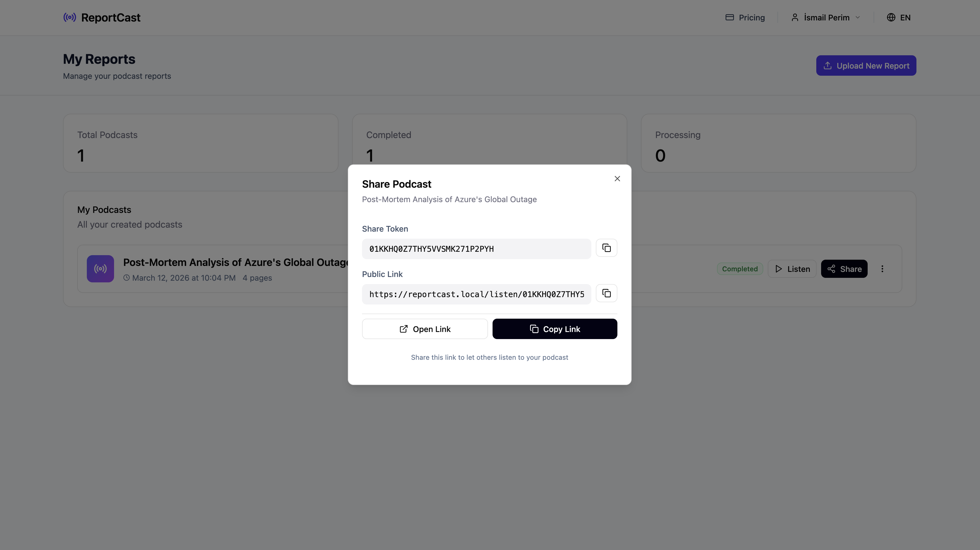Close the Share Podcast dialog

617,179
